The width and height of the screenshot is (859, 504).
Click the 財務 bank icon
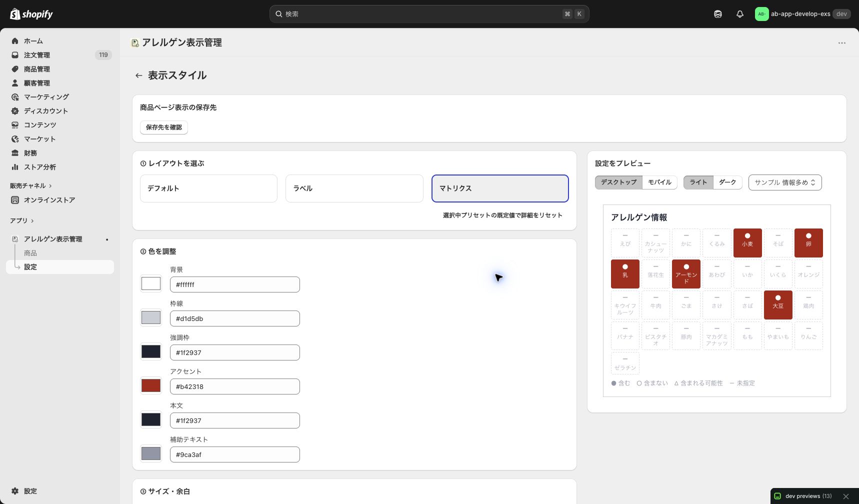tap(15, 153)
